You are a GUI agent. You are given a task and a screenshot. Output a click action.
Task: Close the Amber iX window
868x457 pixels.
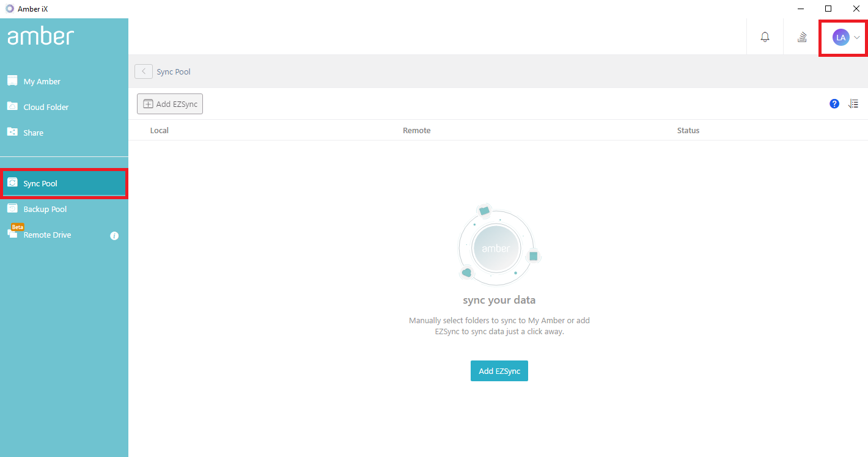pyautogui.click(x=856, y=9)
